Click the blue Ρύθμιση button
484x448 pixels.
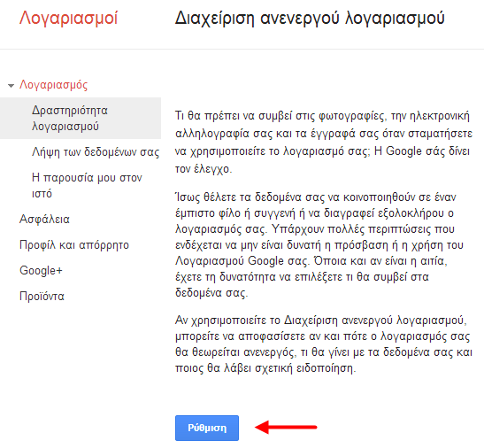pos(207,428)
